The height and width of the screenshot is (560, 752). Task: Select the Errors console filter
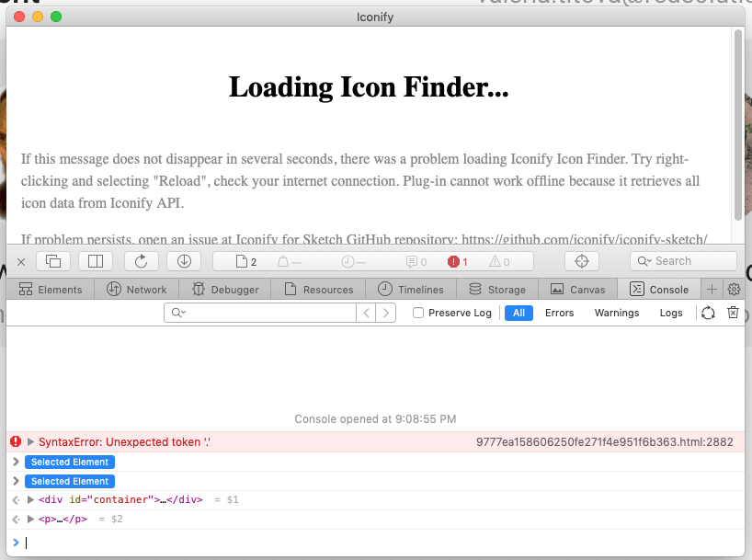(x=559, y=313)
